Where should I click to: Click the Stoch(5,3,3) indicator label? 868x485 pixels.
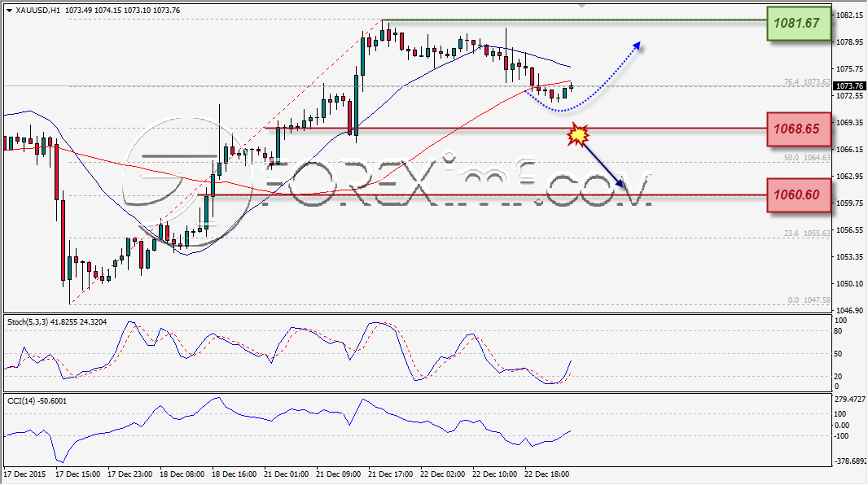point(56,322)
